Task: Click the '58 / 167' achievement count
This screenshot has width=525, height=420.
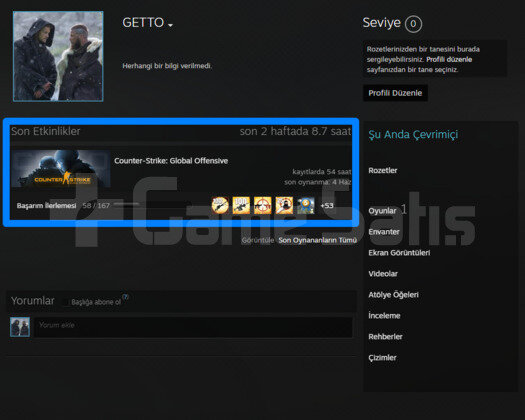Action: (x=96, y=206)
